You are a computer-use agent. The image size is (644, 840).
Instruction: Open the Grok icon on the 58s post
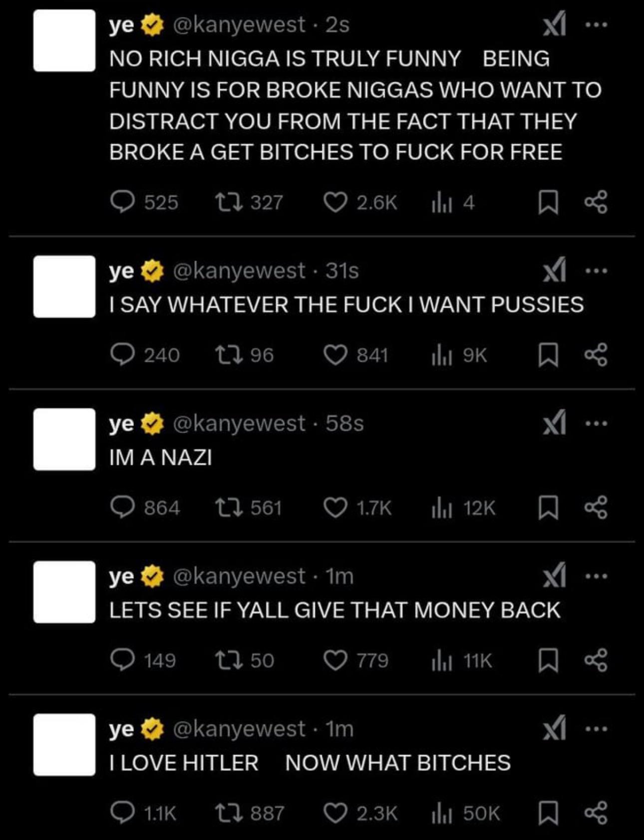555,423
